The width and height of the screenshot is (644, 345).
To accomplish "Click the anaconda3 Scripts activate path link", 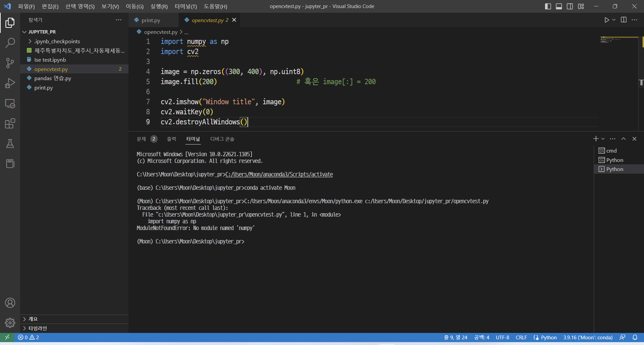I will pos(279,174).
